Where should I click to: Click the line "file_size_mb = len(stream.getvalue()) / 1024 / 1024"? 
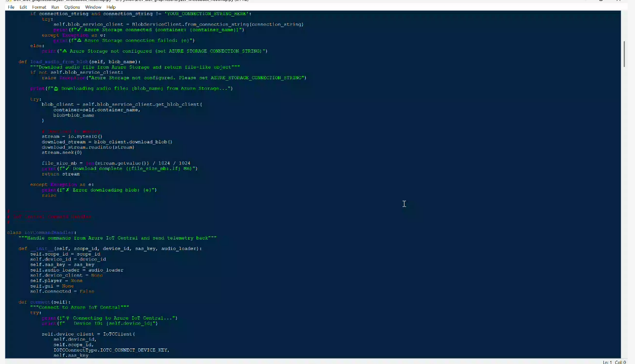tap(116, 163)
